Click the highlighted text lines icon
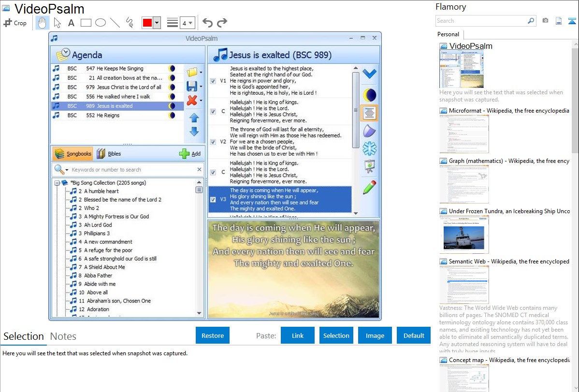 pyautogui.click(x=369, y=113)
